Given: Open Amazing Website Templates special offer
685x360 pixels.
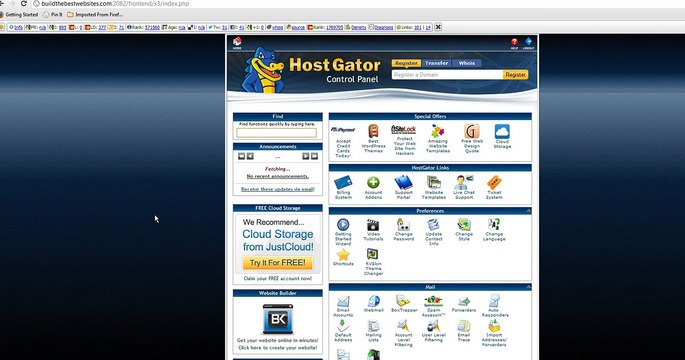Looking at the screenshot, I should pos(437,138).
